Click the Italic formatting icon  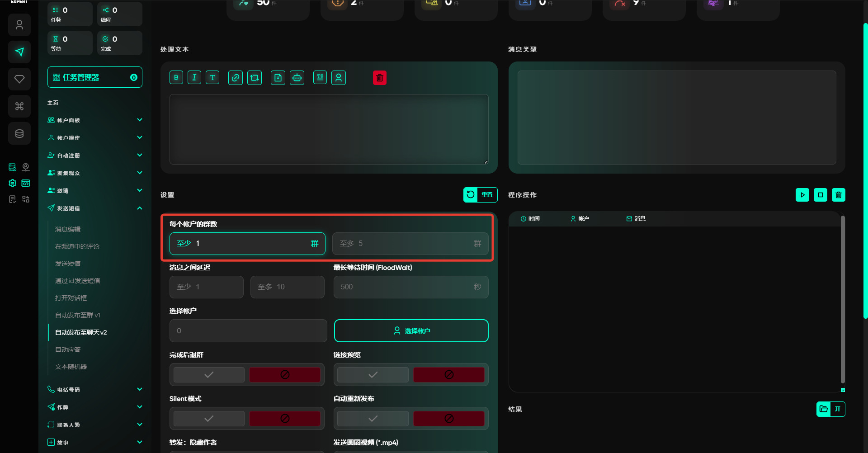click(x=194, y=78)
